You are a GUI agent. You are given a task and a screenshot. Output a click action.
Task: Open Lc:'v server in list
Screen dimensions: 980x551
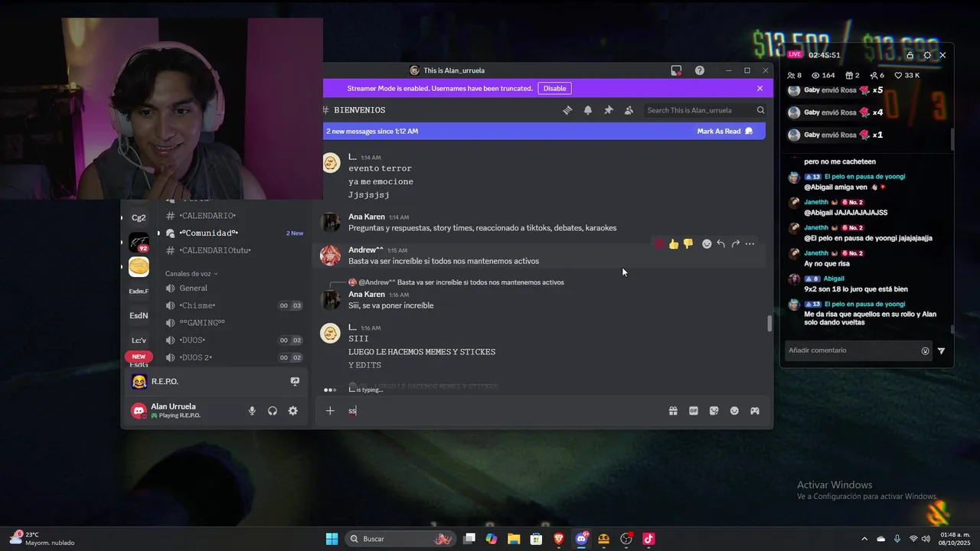(139, 340)
